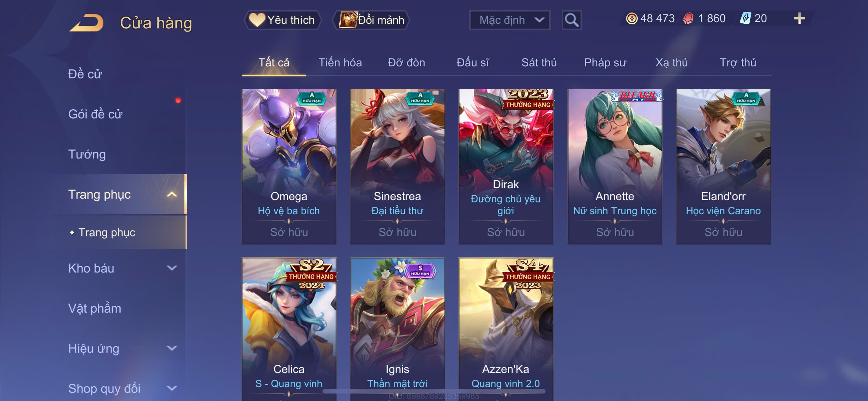Collapse the Trang phục sidebar section
The width and height of the screenshot is (868, 401).
(172, 194)
